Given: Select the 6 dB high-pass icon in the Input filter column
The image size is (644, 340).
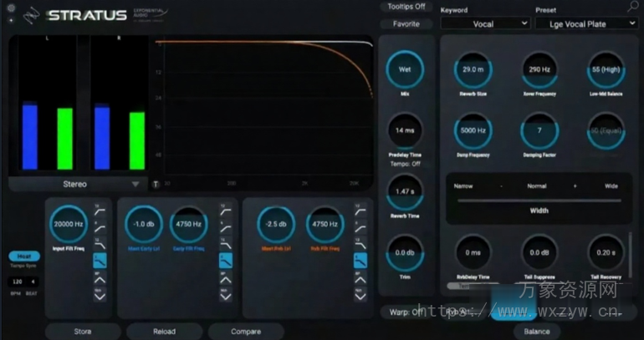Looking at the screenshot, I should 100,227.
